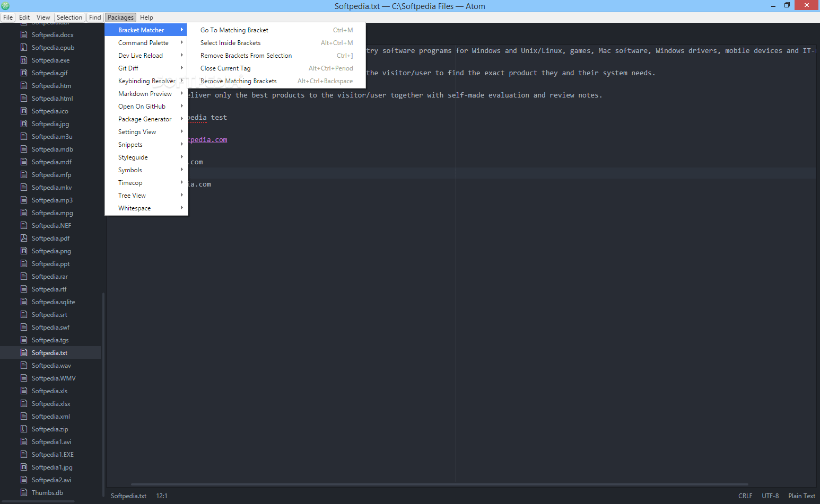Click the file icon beside Softpedia.mp3
Image resolution: width=820 pixels, height=504 pixels.
tap(24, 200)
